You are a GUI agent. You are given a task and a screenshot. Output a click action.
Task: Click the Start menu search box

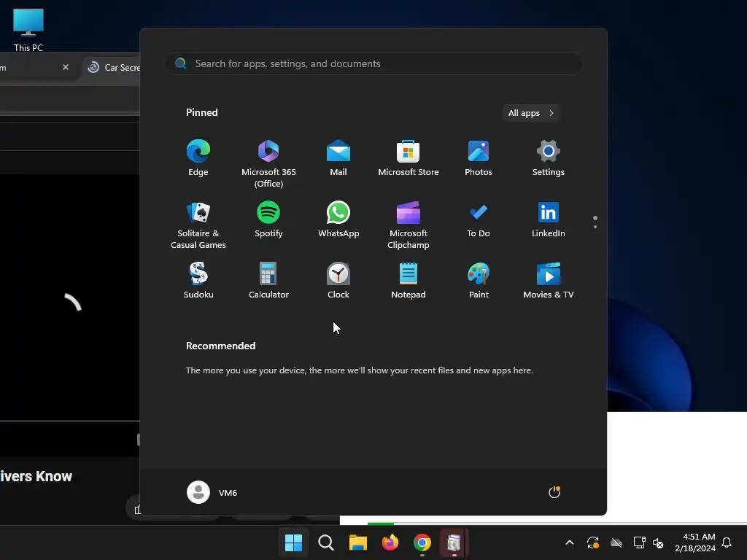[373, 63]
